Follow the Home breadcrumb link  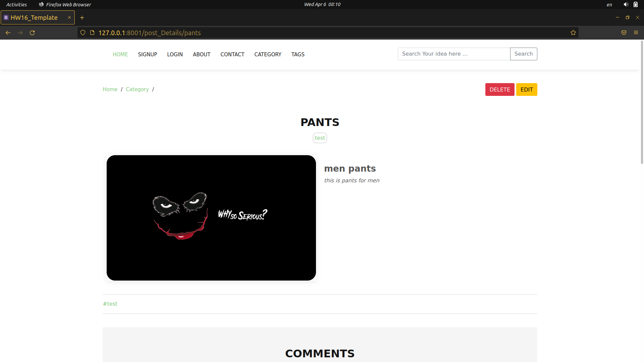[110, 89]
